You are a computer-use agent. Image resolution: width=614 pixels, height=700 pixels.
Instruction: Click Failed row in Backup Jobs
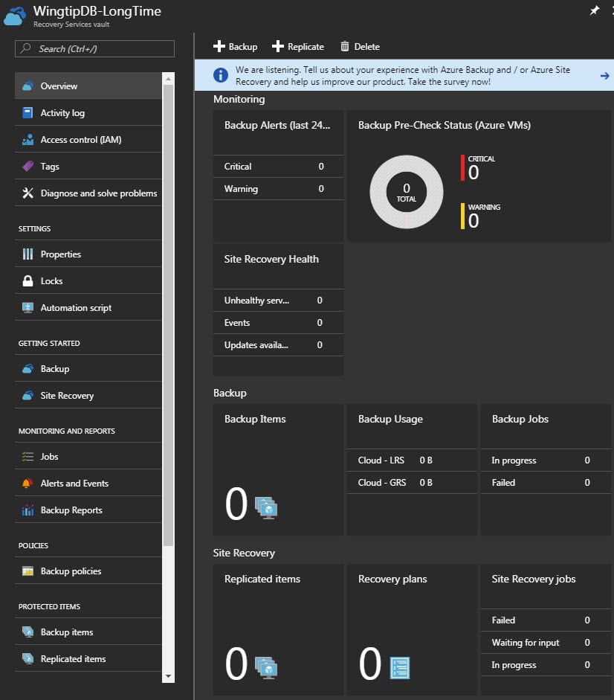546,482
